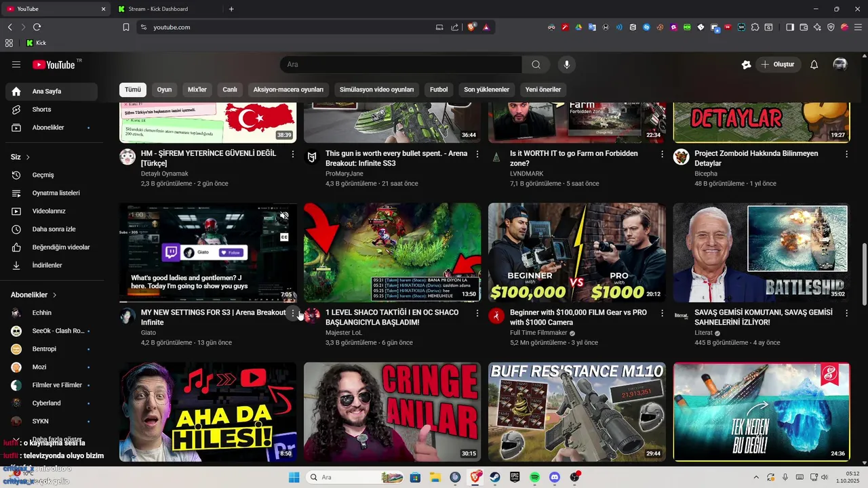Viewport: 868px width, 488px height.
Task: Open Full Time Filmmaker channel link
Action: (x=539, y=333)
